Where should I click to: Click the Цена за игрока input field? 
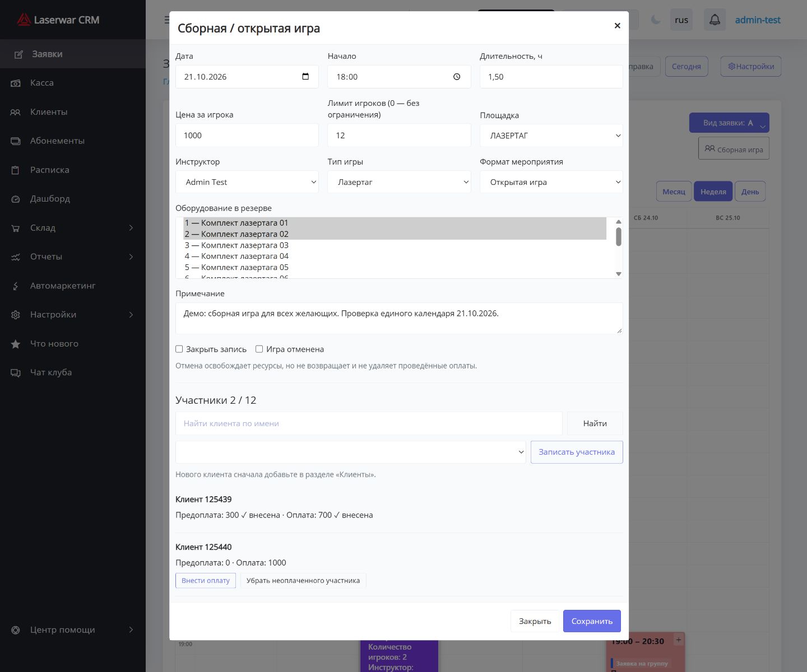point(247,136)
